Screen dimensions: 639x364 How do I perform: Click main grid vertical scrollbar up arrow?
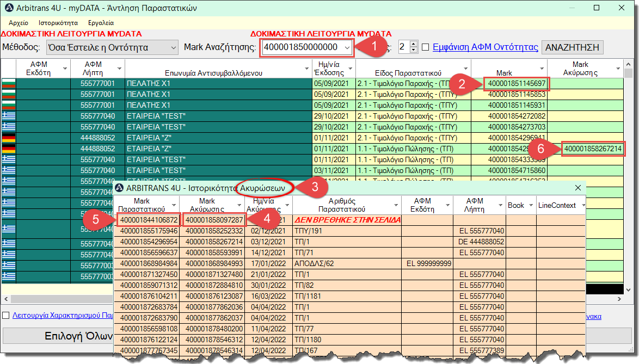[x=629, y=64]
